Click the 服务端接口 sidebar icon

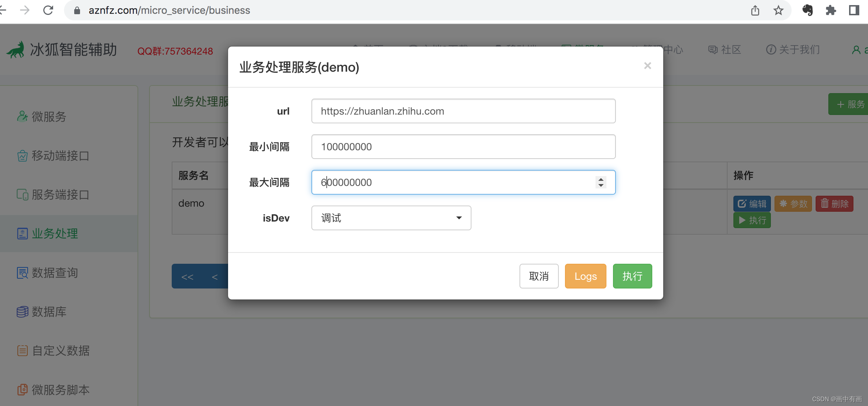coord(22,195)
